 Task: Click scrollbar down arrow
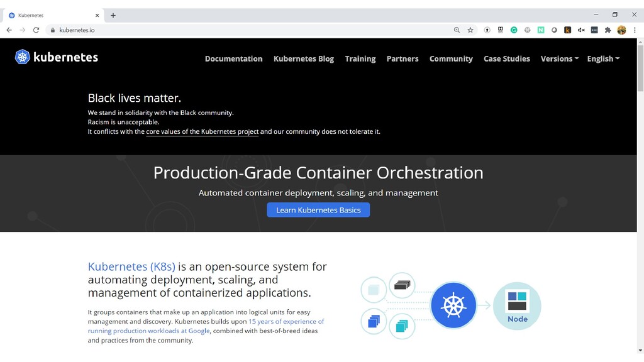(640, 351)
